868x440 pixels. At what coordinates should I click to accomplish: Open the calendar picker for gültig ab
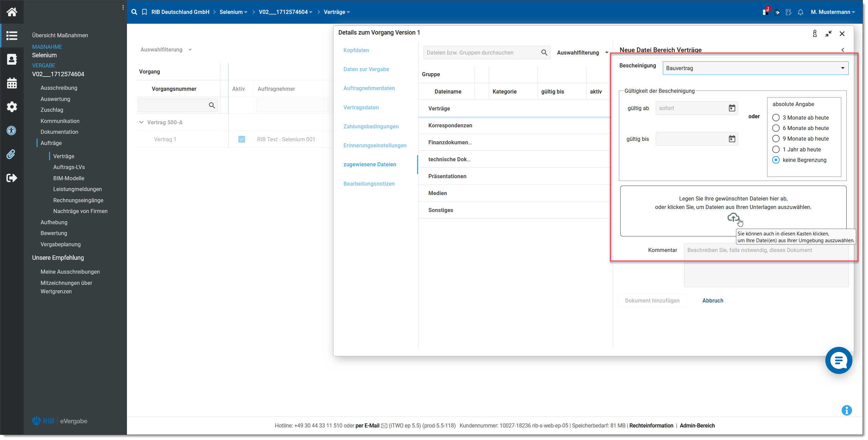point(732,108)
